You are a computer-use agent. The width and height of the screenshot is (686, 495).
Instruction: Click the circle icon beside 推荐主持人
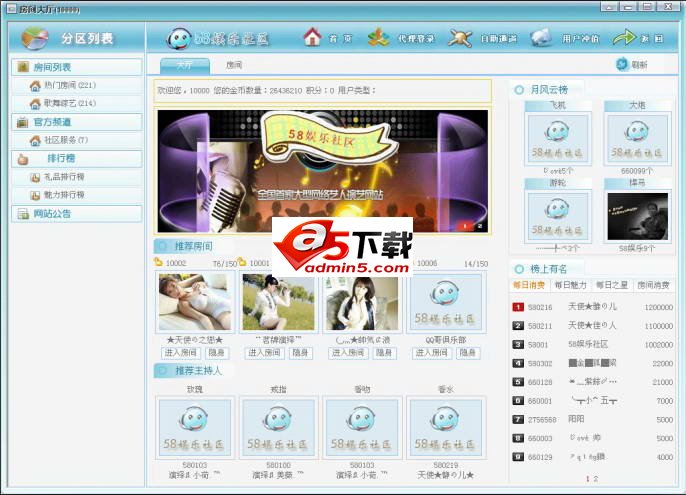pos(163,371)
